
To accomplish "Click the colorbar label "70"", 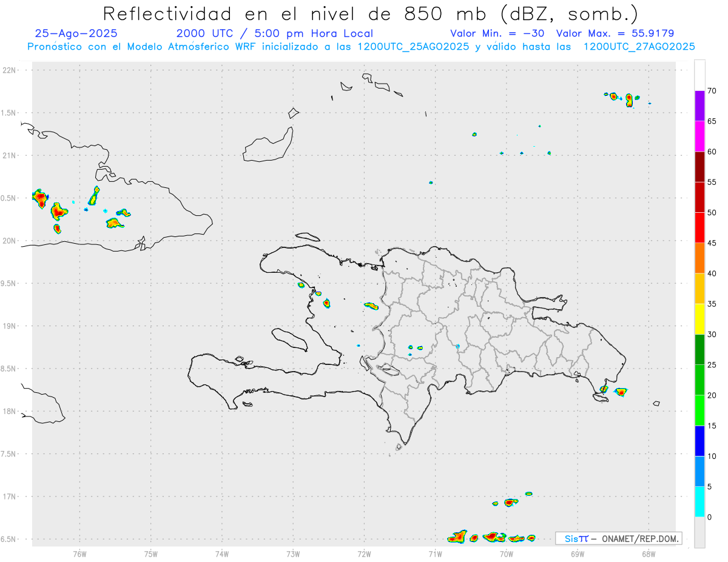I will (712, 91).
